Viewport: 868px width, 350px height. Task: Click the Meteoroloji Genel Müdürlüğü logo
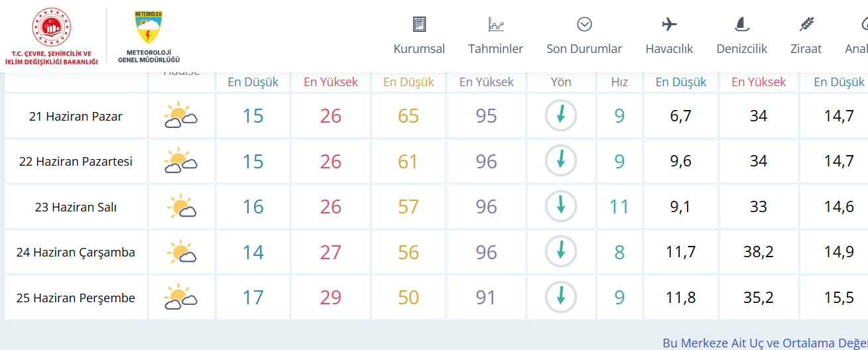[149, 36]
